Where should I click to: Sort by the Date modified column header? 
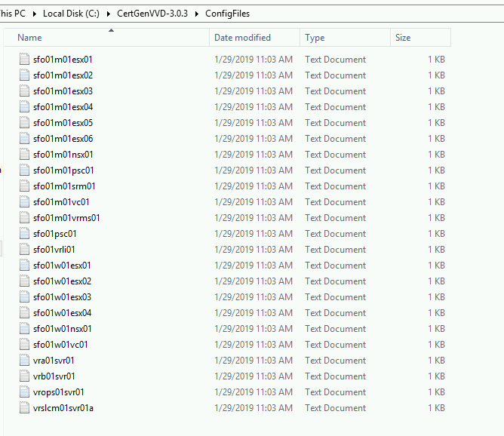(x=242, y=38)
